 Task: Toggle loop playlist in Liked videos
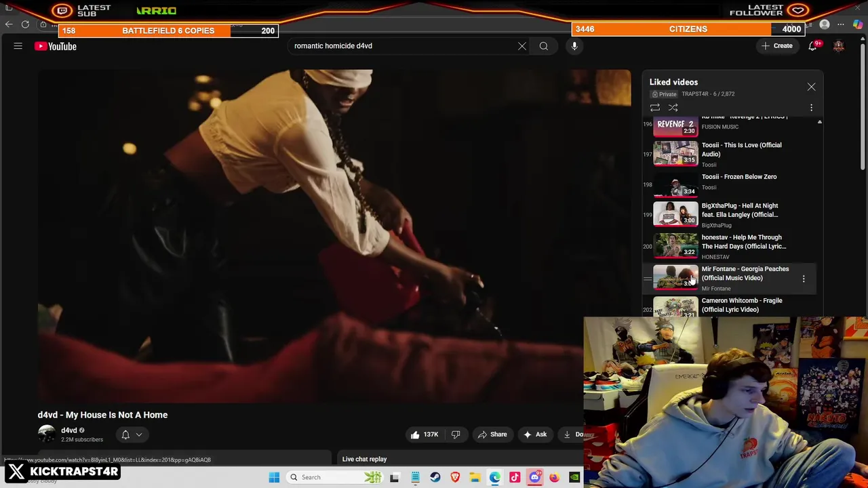pos(655,108)
